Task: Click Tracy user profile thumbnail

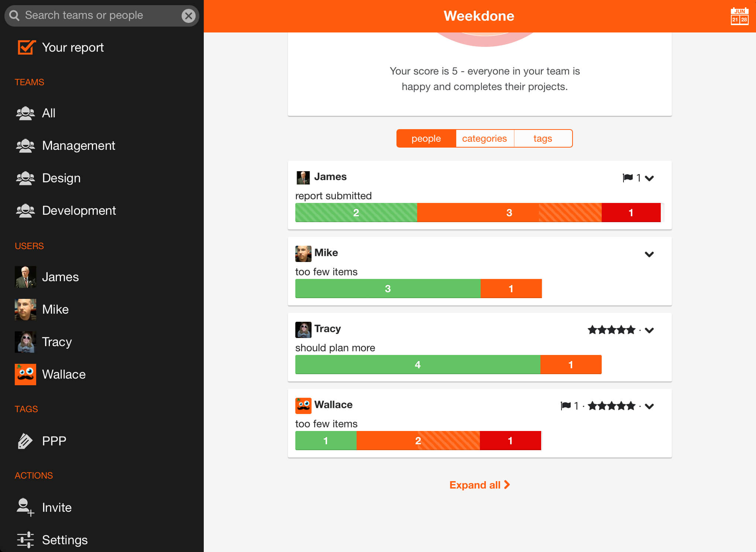Action: (x=25, y=341)
